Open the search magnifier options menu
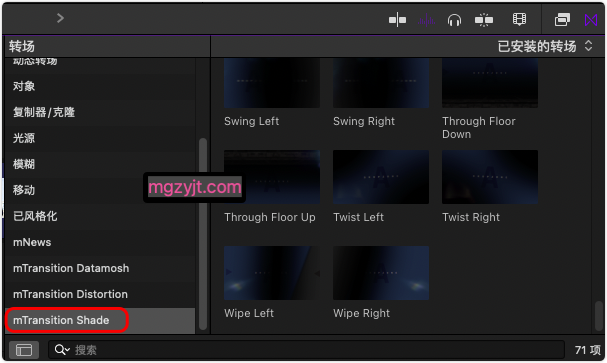Viewport: 607px width, 363px height. pos(62,350)
